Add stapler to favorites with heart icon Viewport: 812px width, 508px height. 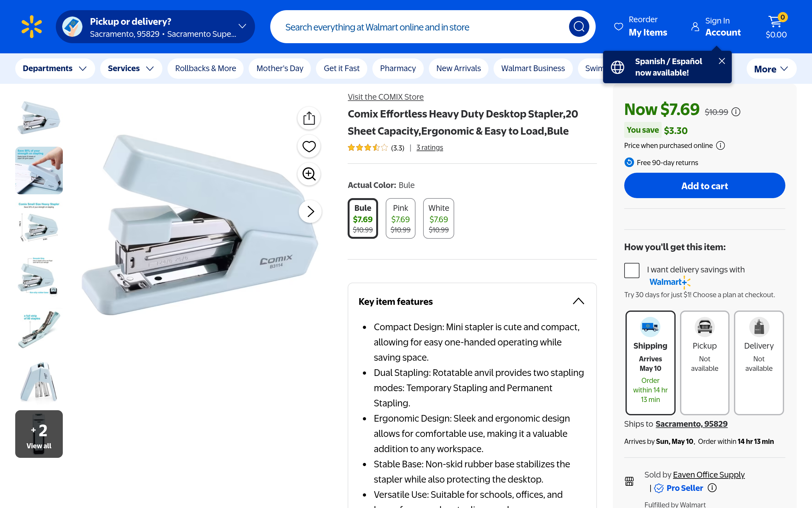[309, 146]
